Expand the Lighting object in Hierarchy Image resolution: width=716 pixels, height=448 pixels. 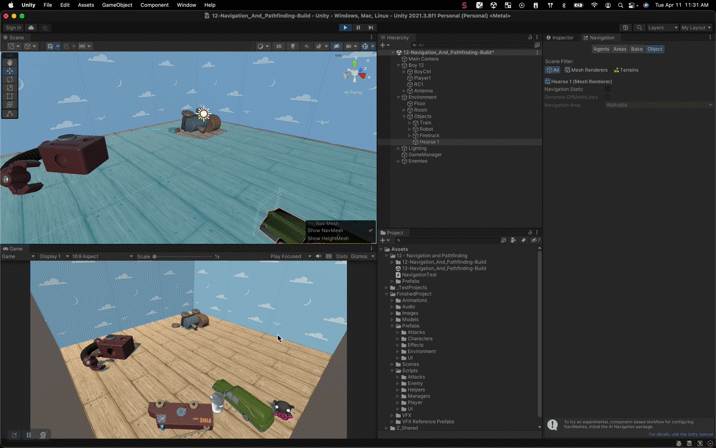(x=398, y=148)
